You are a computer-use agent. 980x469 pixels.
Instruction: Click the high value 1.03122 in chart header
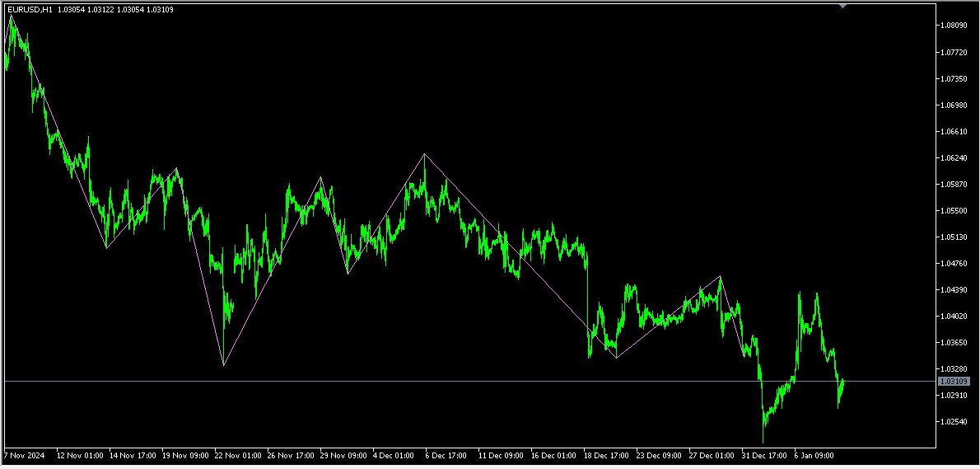pyautogui.click(x=101, y=9)
